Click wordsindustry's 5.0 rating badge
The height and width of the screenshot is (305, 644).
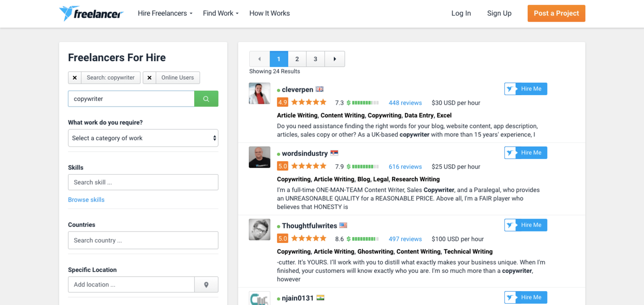(x=282, y=166)
